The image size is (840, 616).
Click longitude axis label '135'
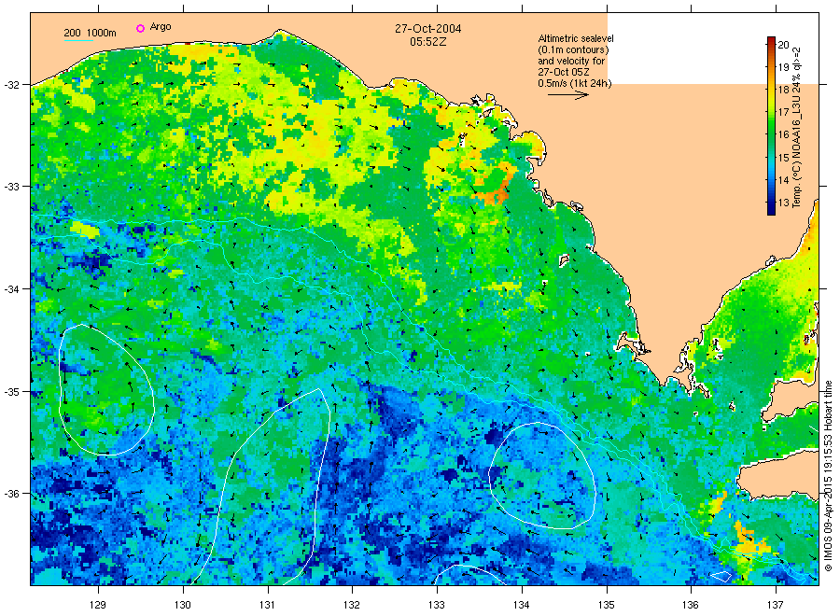tap(607, 605)
